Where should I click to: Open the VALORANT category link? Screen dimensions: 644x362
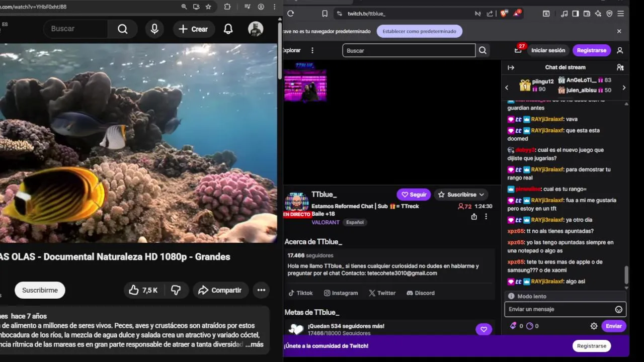click(x=325, y=222)
